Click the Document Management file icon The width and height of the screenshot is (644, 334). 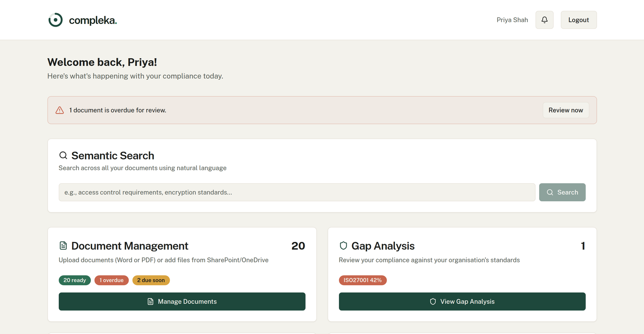pyautogui.click(x=63, y=246)
